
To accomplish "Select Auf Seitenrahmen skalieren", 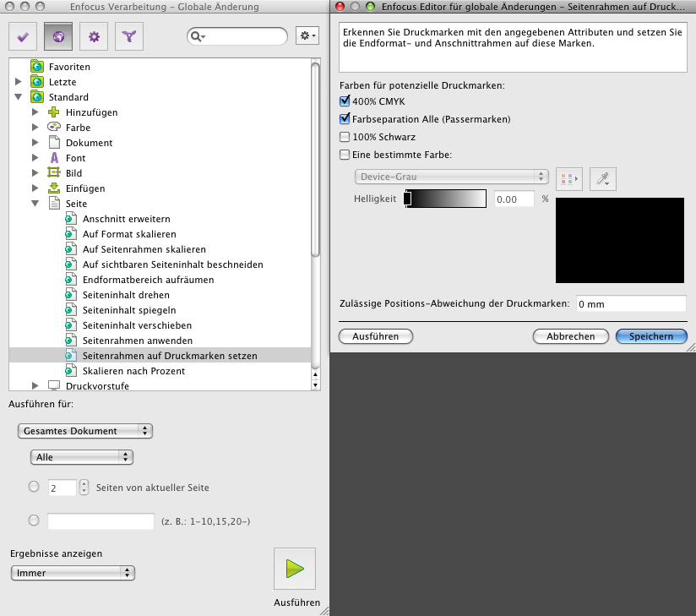I will coord(144,249).
